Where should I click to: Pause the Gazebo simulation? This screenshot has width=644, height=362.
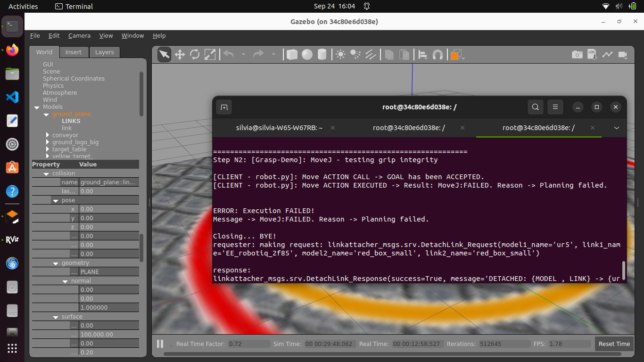click(x=160, y=344)
